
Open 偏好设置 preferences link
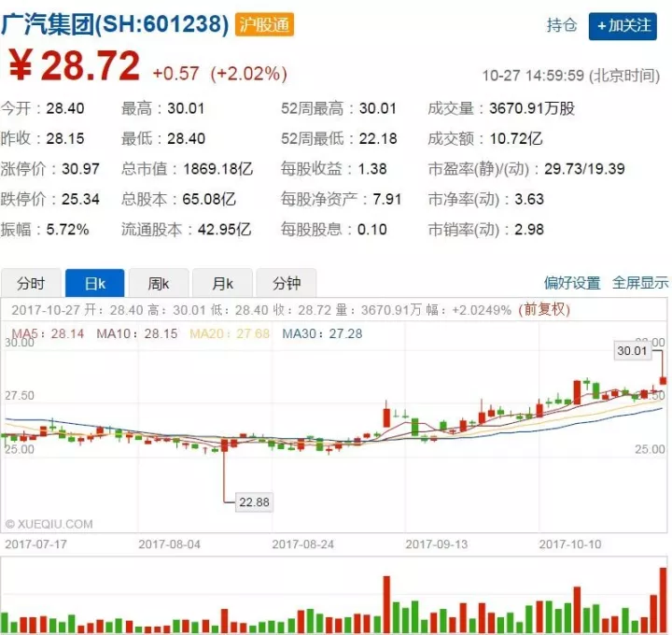(x=572, y=283)
